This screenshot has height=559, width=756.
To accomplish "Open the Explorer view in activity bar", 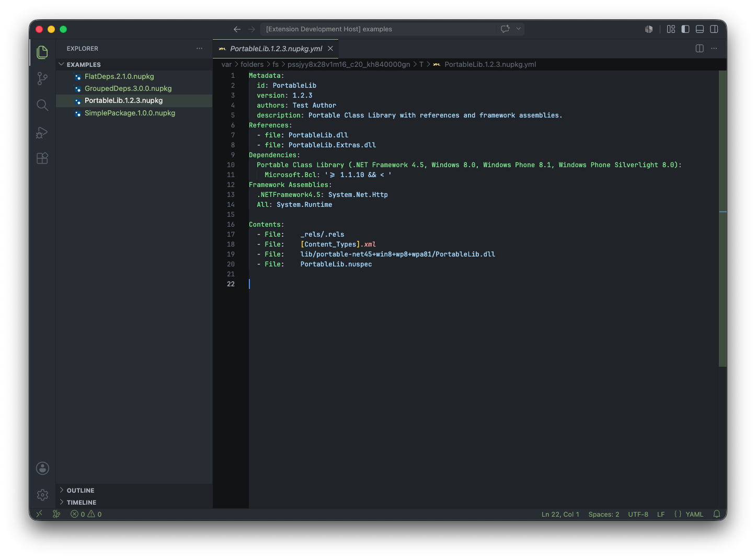I will 42,52.
